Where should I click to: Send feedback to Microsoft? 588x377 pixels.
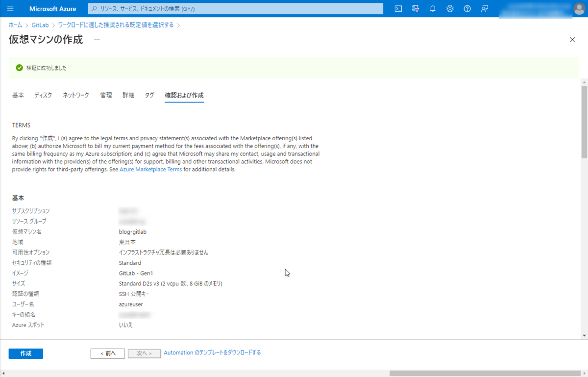pos(484,8)
